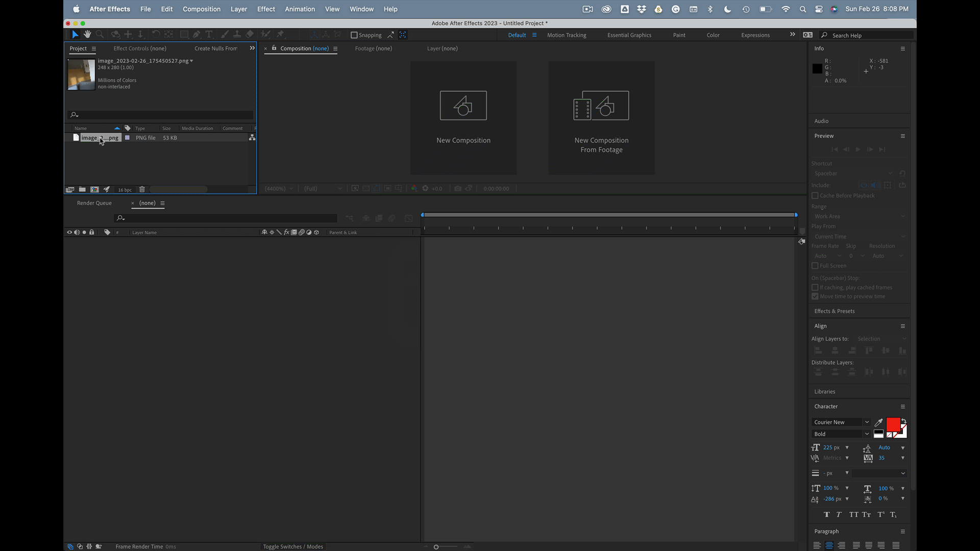Viewport: 980px width, 551px height.
Task: Check Cache Before Playback option
Action: click(x=815, y=196)
